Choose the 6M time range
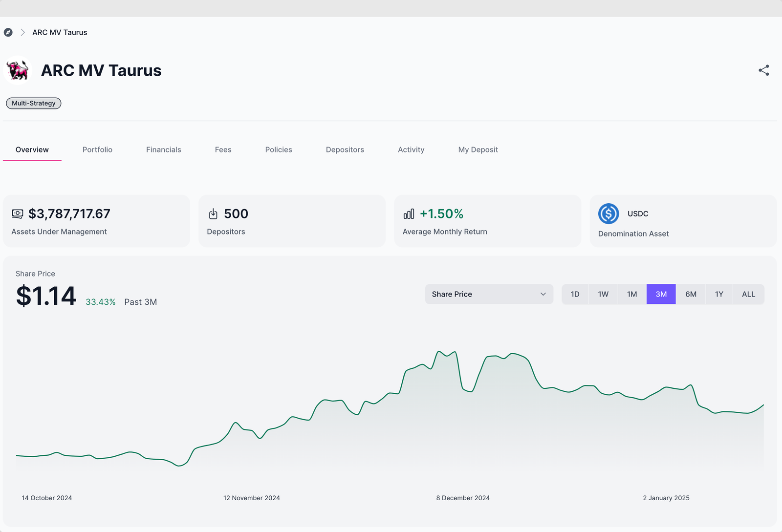 tap(691, 294)
